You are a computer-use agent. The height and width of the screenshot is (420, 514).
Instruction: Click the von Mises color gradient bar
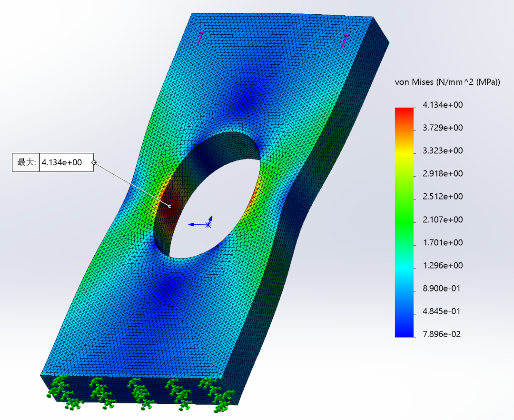tap(404, 222)
